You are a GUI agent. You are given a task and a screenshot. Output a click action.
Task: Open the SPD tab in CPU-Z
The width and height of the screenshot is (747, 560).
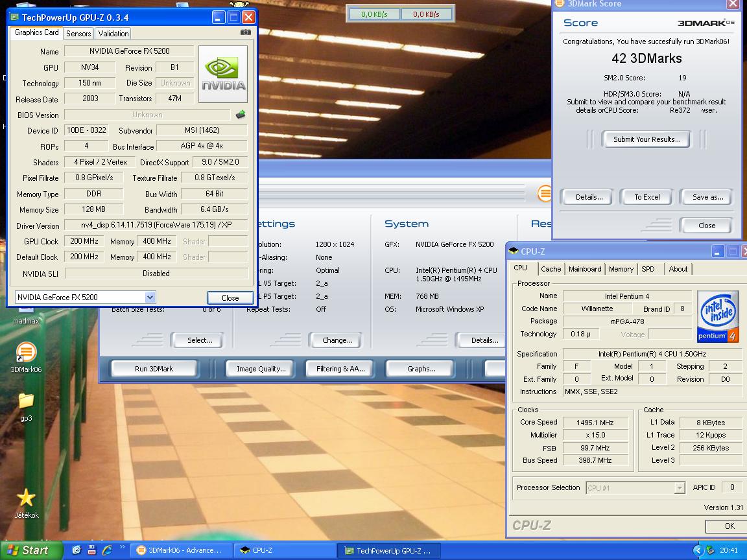648,269
